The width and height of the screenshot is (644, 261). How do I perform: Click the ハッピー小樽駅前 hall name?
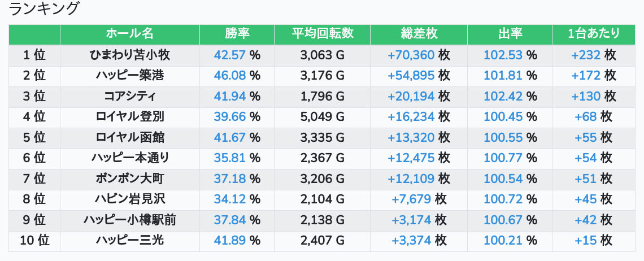click(x=129, y=220)
